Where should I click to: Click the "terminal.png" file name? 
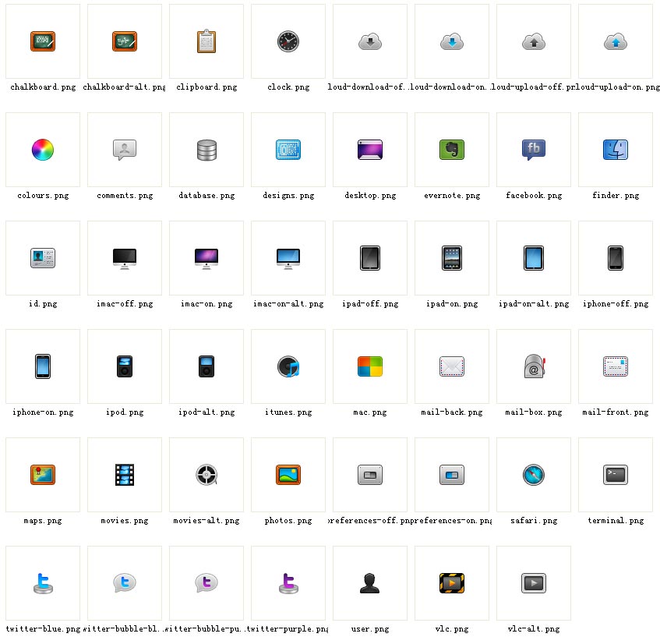(x=616, y=521)
